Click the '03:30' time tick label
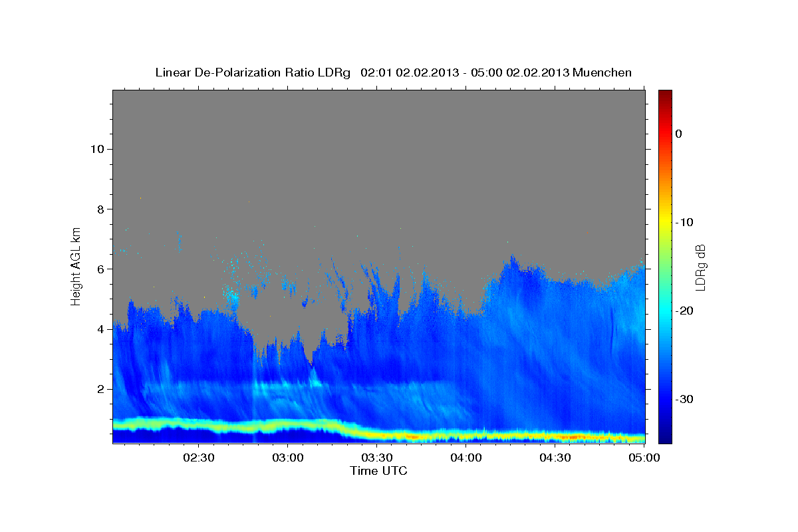The width and height of the screenshot is (798, 532). [377, 458]
